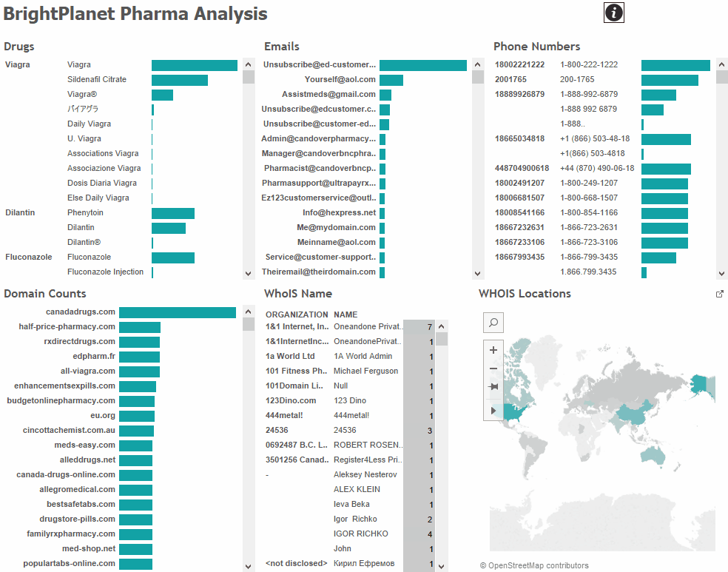Reset the map view with the pin icon
Image resolution: width=728 pixels, height=572 pixels.
[x=493, y=387]
